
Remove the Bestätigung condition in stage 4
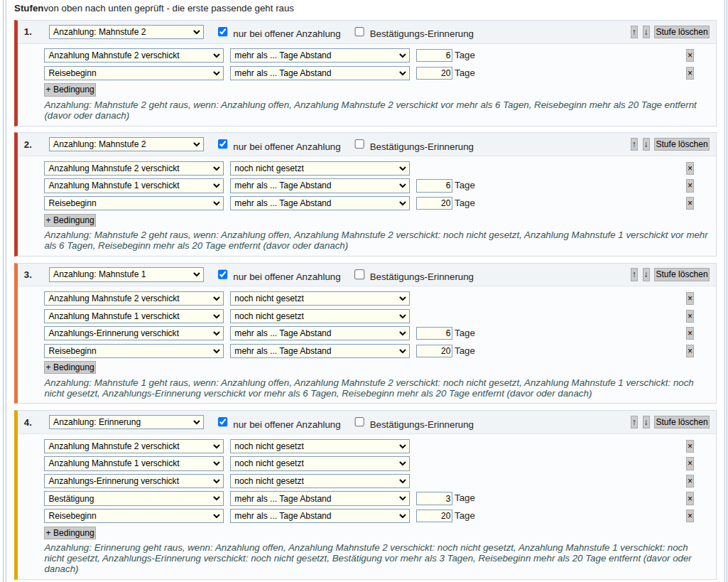click(x=690, y=499)
